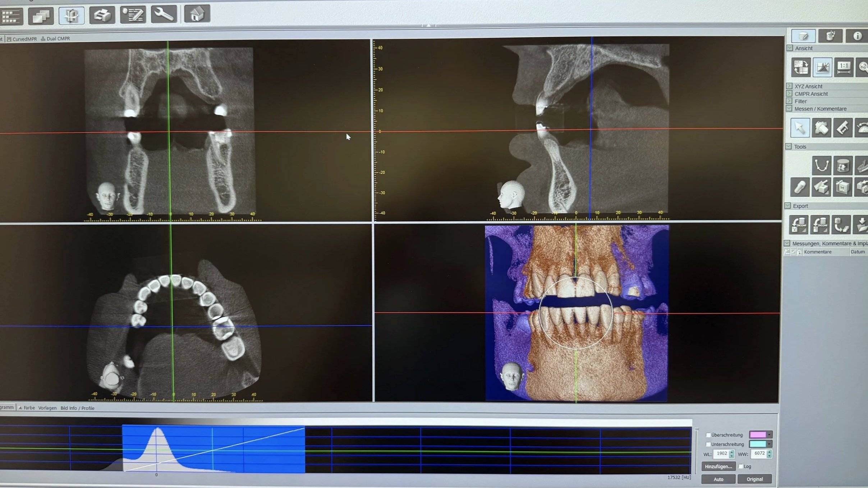Open the Überschreitung color dropdown
The width and height of the screenshot is (868, 488).
coord(769,435)
